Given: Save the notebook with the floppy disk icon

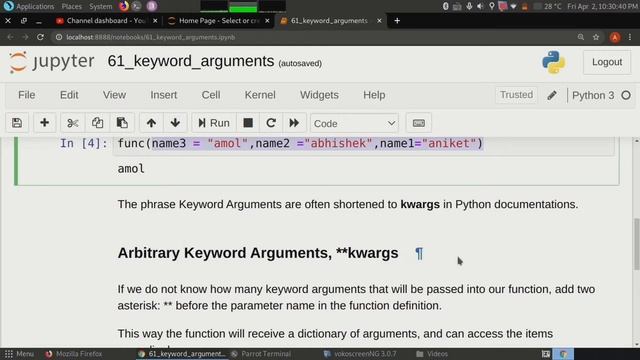Looking at the screenshot, I should (17, 123).
